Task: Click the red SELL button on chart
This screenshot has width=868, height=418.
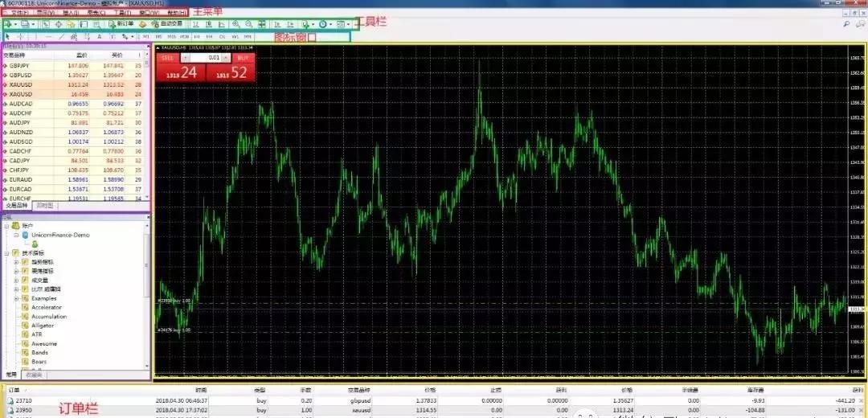Action: (x=169, y=58)
